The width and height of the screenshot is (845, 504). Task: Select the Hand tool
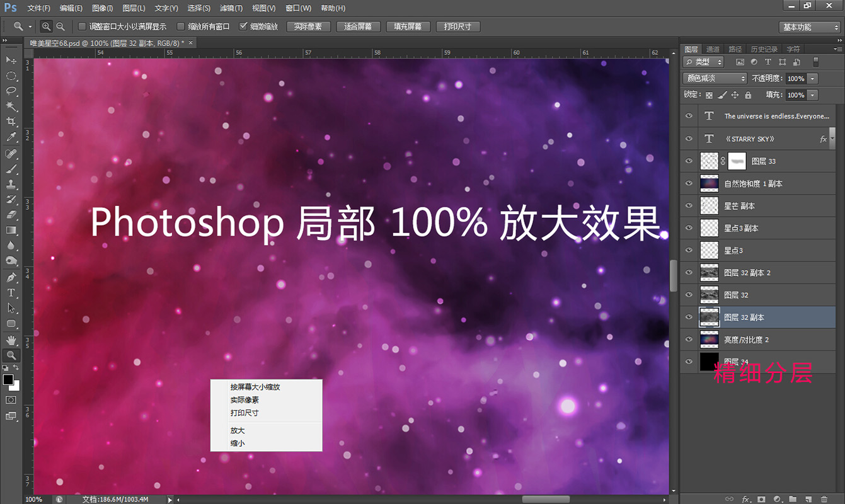(x=11, y=340)
